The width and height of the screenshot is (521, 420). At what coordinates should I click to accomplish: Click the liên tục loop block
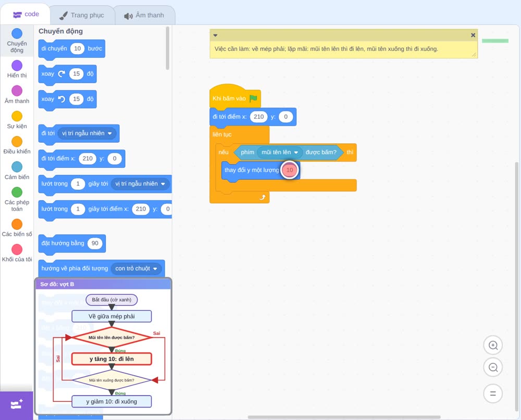coord(222,134)
